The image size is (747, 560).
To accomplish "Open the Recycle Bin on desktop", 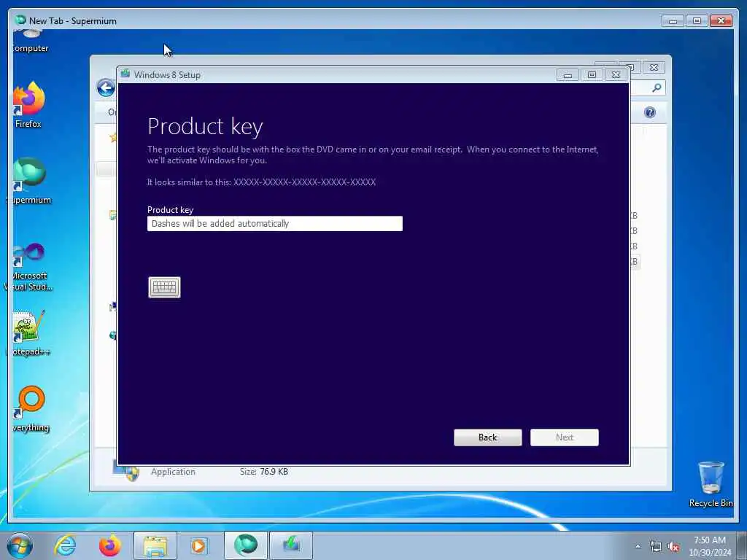I will [x=711, y=484].
